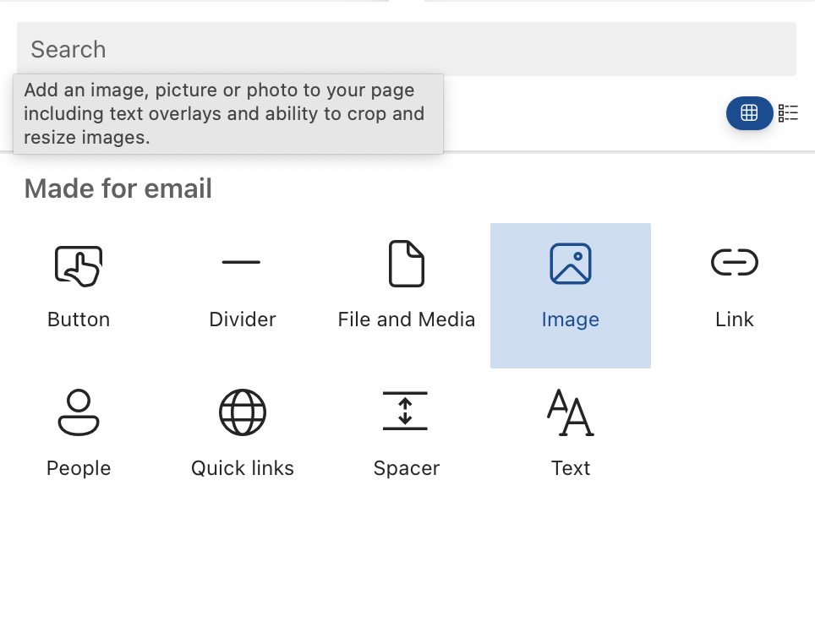Choose the Text letters icon
The height and width of the screenshot is (644, 815).
571,412
